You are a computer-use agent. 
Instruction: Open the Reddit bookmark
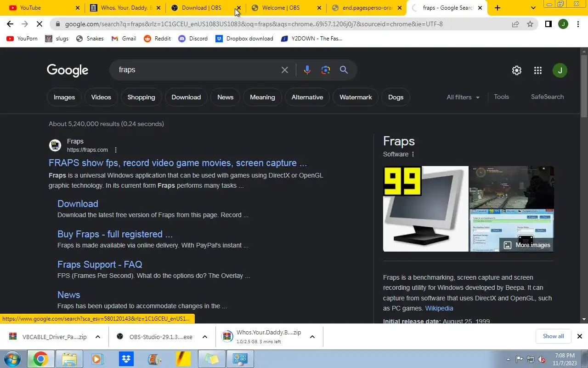157,39
